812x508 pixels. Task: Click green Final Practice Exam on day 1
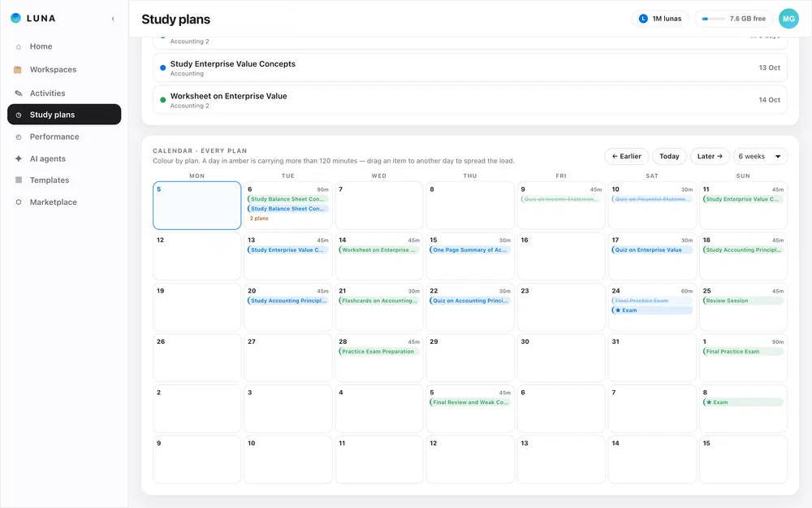[743, 351]
